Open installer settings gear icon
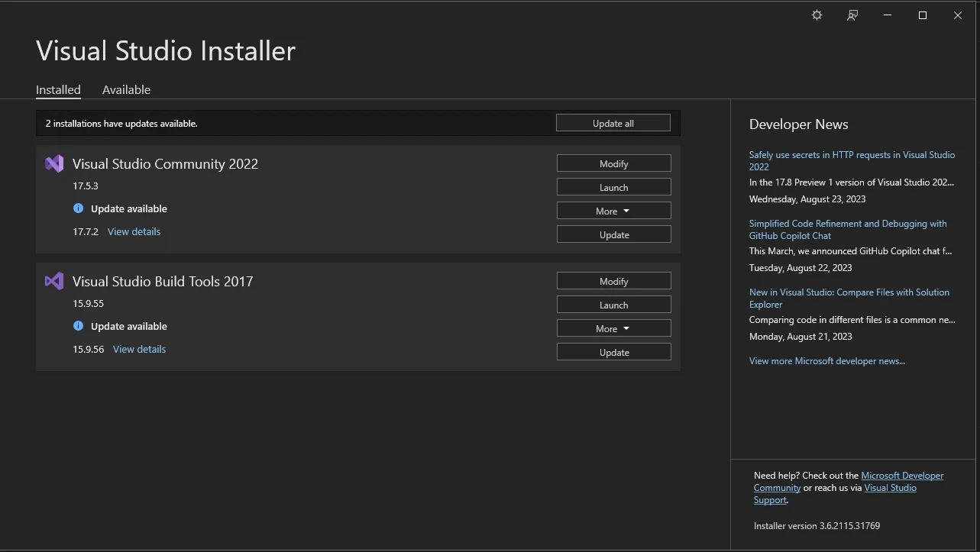This screenshot has width=980, height=552. (x=817, y=15)
